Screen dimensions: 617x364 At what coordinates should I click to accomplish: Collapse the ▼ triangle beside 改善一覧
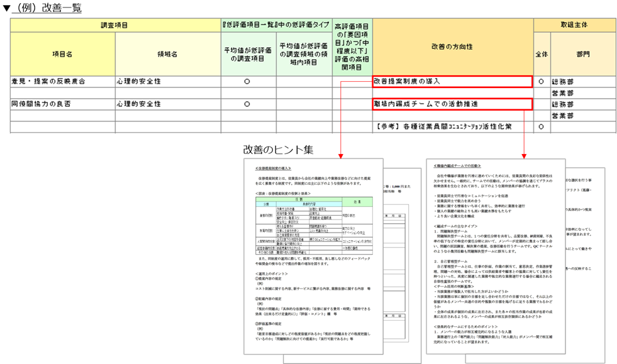click(x=5, y=9)
